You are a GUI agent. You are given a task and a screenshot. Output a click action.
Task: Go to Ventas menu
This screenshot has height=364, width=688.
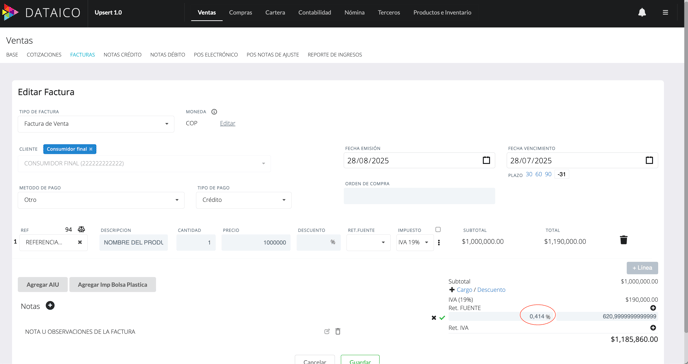[x=207, y=13]
